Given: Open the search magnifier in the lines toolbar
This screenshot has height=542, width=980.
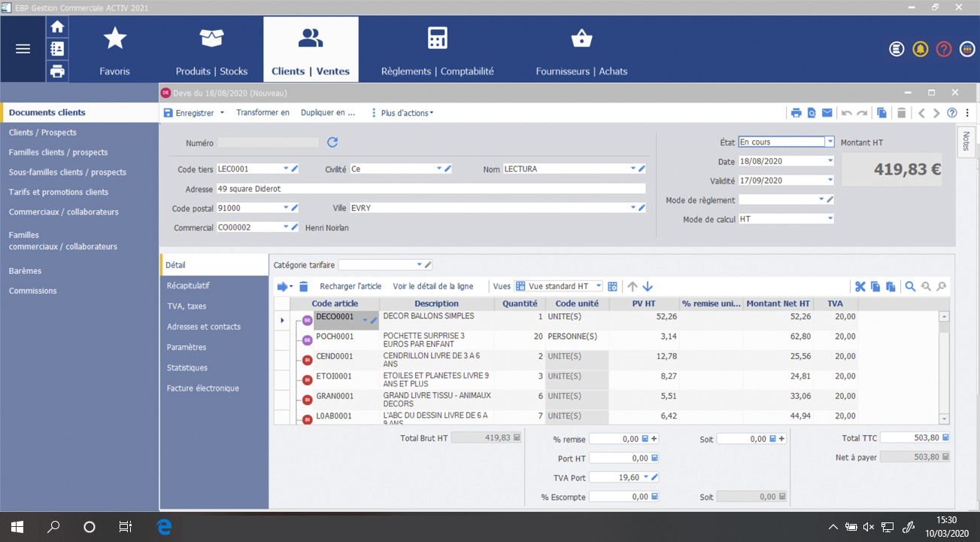Looking at the screenshot, I should point(910,287).
